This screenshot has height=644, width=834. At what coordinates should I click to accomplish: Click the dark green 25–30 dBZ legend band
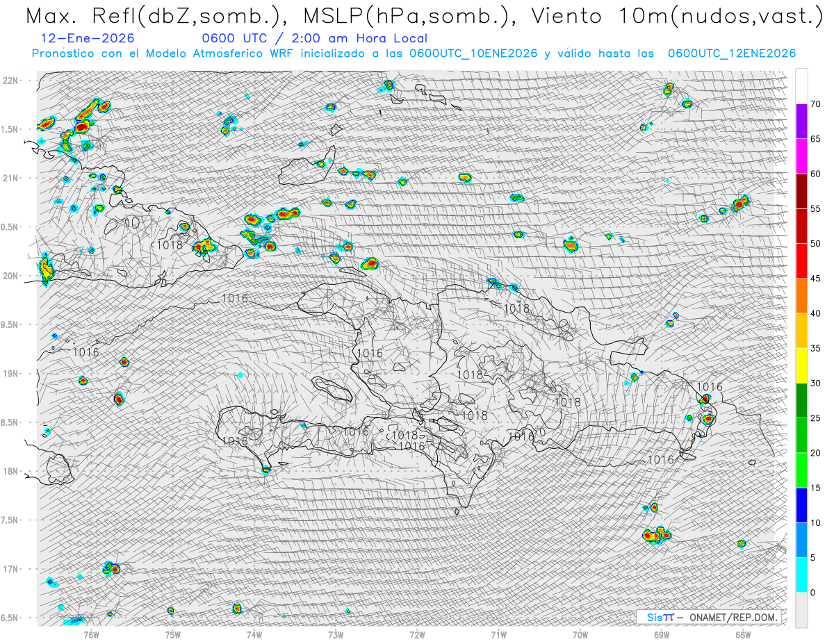(x=801, y=401)
